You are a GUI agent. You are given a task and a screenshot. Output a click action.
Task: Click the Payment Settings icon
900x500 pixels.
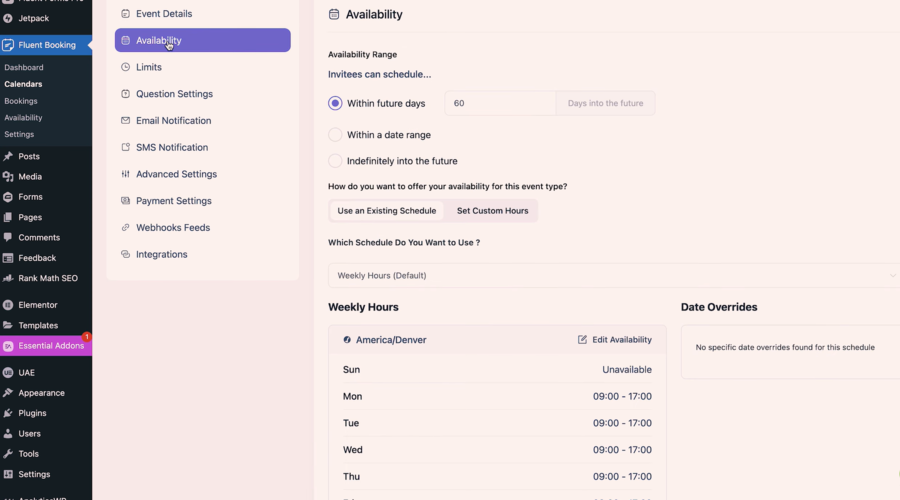[125, 200]
